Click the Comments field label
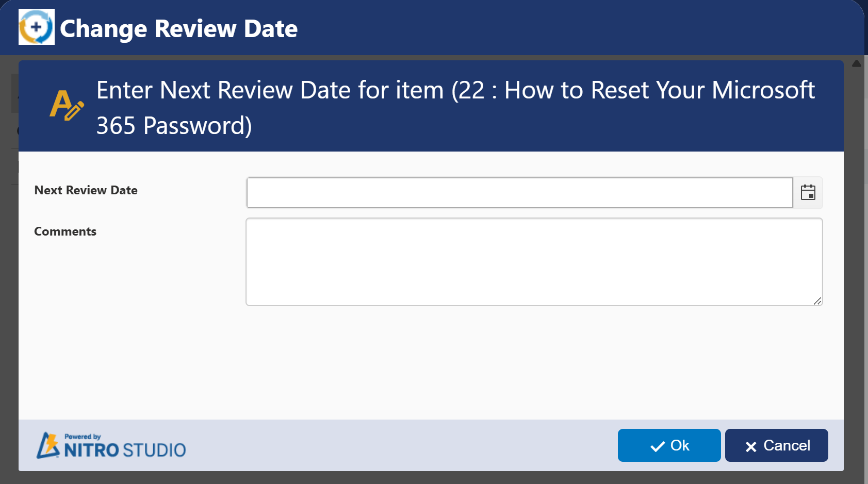868x484 pixels. click(x=65, y=231)
